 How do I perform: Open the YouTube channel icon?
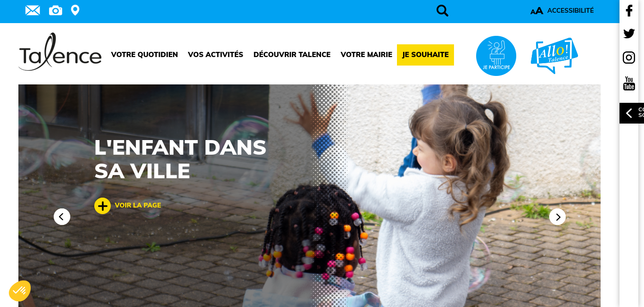coord(629,83)
